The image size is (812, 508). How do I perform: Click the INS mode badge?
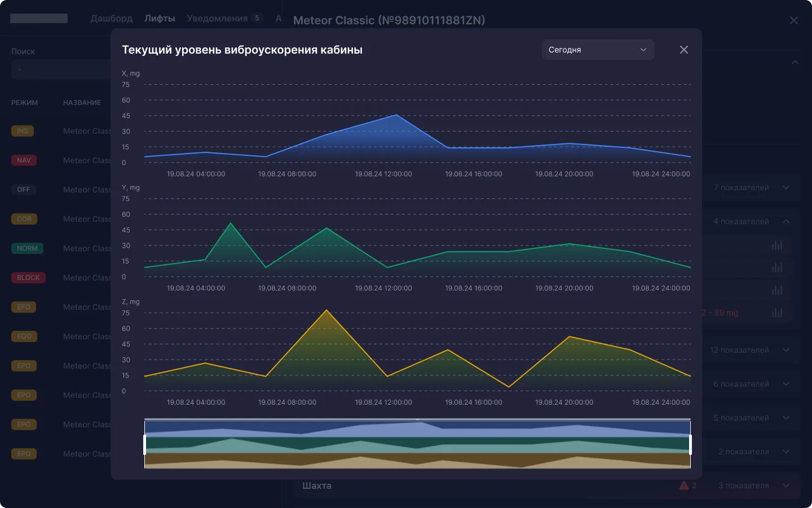(x=23, y=131)
